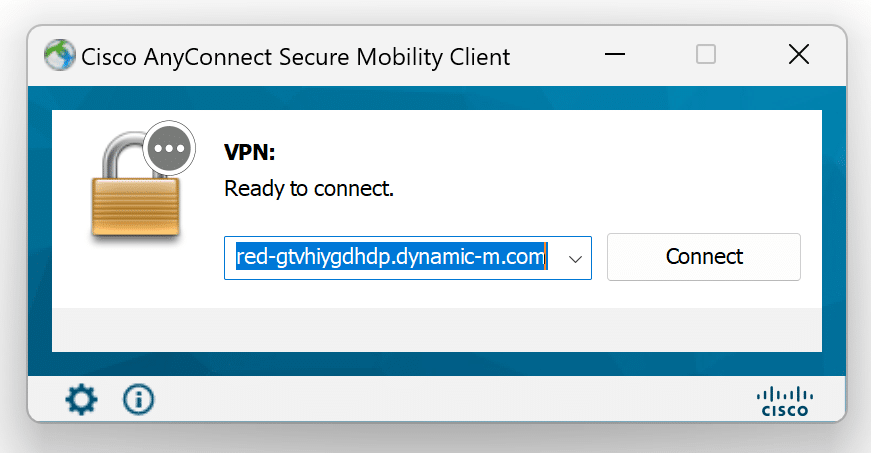The height and width of the screenshot is (453, 871).
Task: Open the gear settings icon
Action: [x=81, y=400]
